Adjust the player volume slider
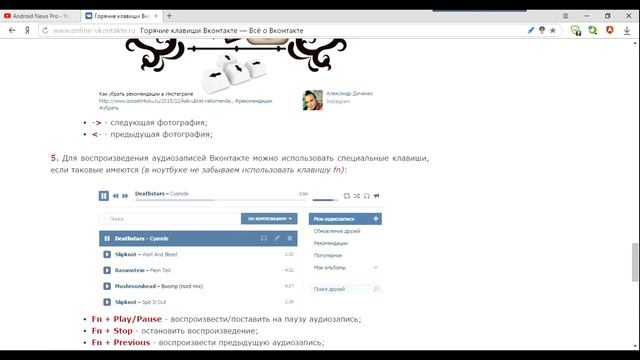 coord(325,200)
